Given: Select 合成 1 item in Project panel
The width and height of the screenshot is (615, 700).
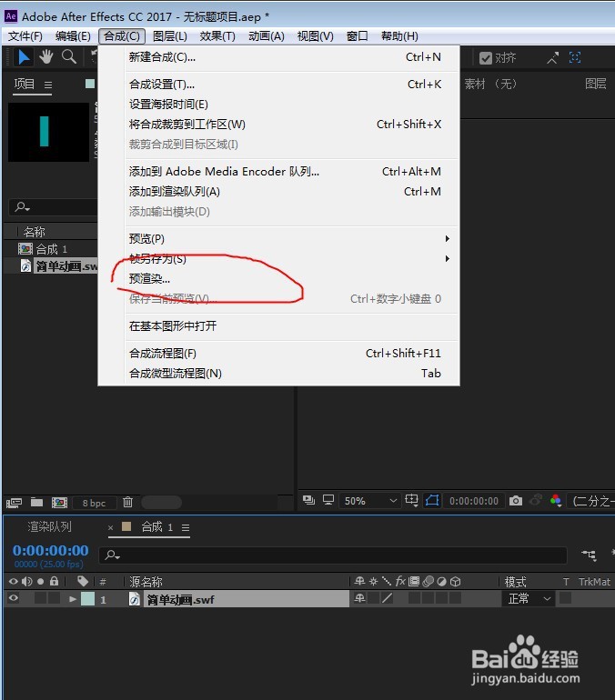Looking at the screenshot, I should [50, 249].
